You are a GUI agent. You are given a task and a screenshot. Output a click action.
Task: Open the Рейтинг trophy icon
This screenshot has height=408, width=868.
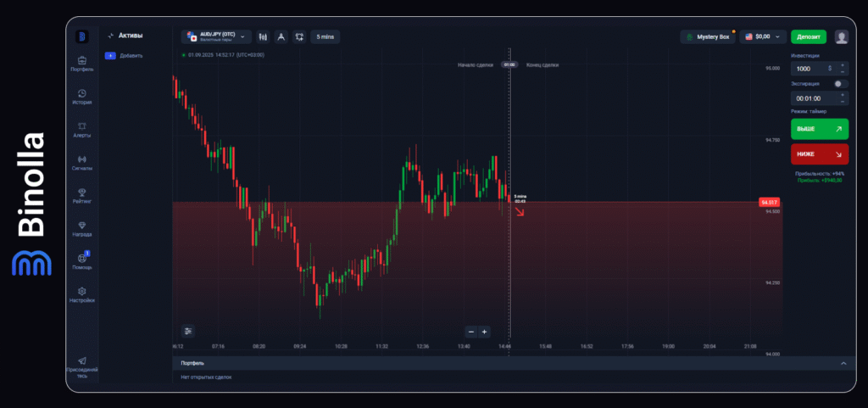[82, 195]
